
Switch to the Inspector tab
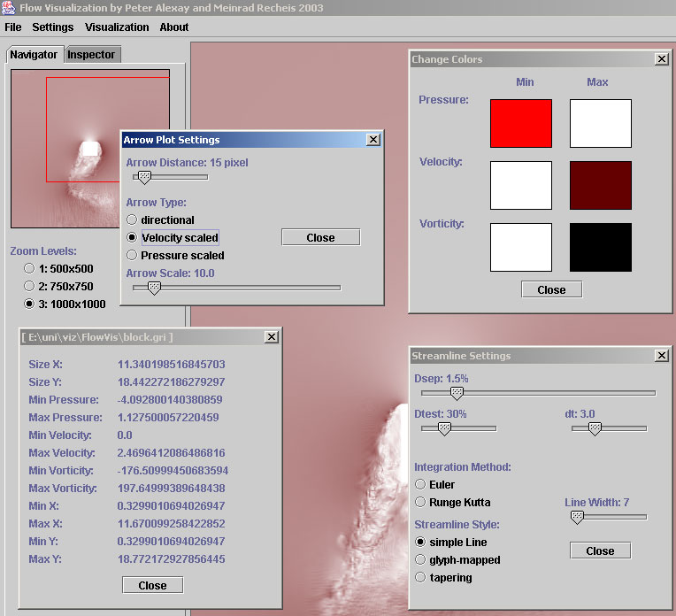[91, 55]
